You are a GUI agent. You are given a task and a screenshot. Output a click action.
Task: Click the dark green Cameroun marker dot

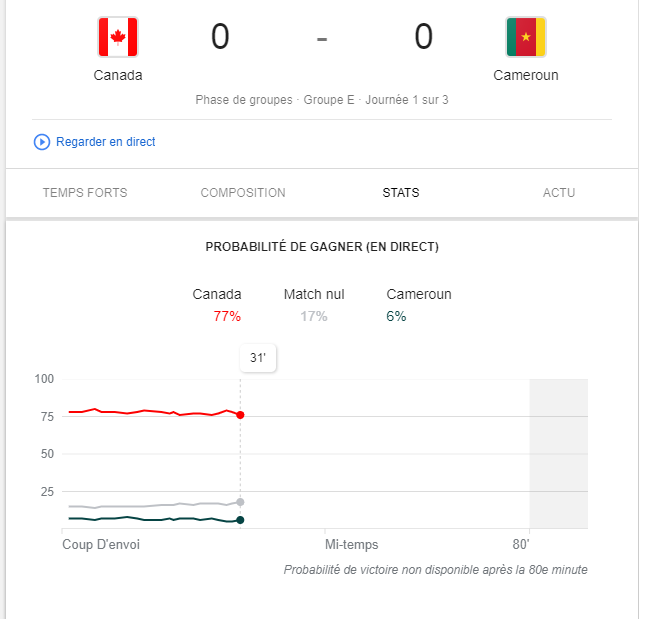[240, 520]
